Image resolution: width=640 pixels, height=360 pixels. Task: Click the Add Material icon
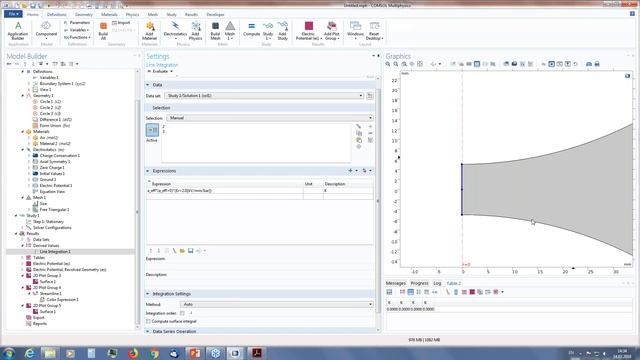(x=149, y=31)
